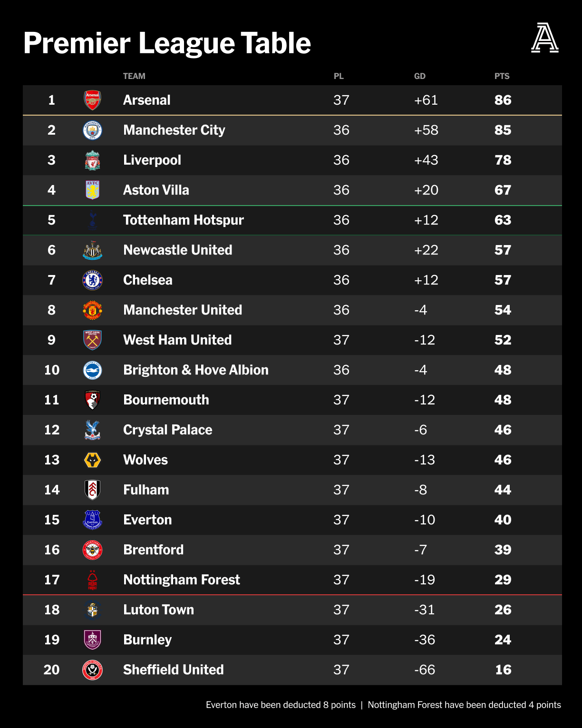The height and width of the screenshot is (728, 582).
Task: Click the PL column header
Action: point(339,76)
